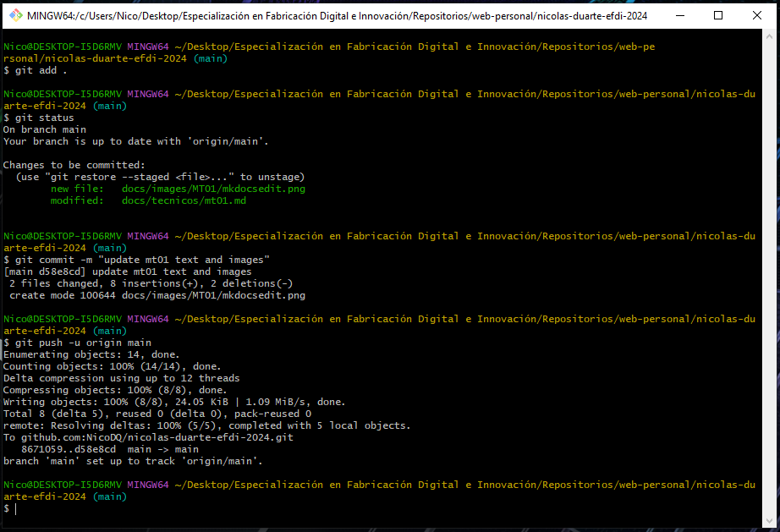Viewport: 780px width, 532px height.
Task: Click 'Delta compression using up to 12 threads'
Action: [x=121, y=379]
